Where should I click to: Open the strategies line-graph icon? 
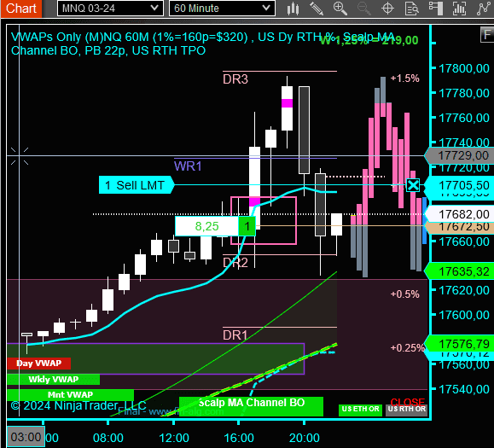[483, 9]
